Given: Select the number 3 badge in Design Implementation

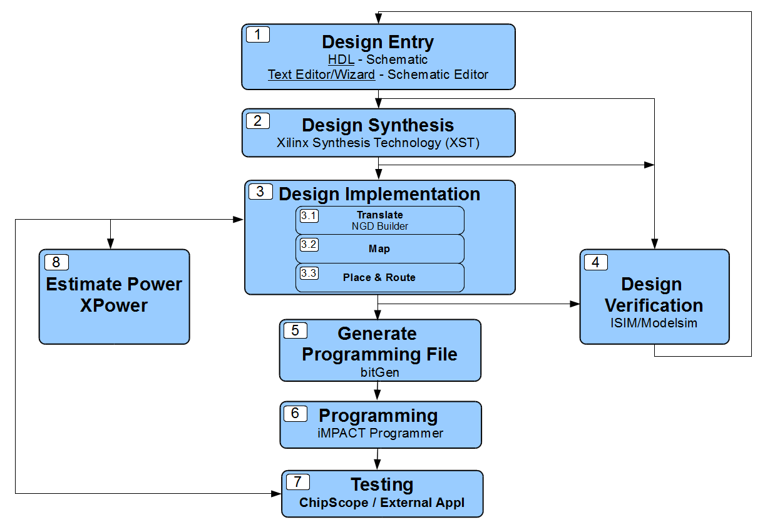Looking at the screenshot, I should pyautogui.click(x=260, y=192).
